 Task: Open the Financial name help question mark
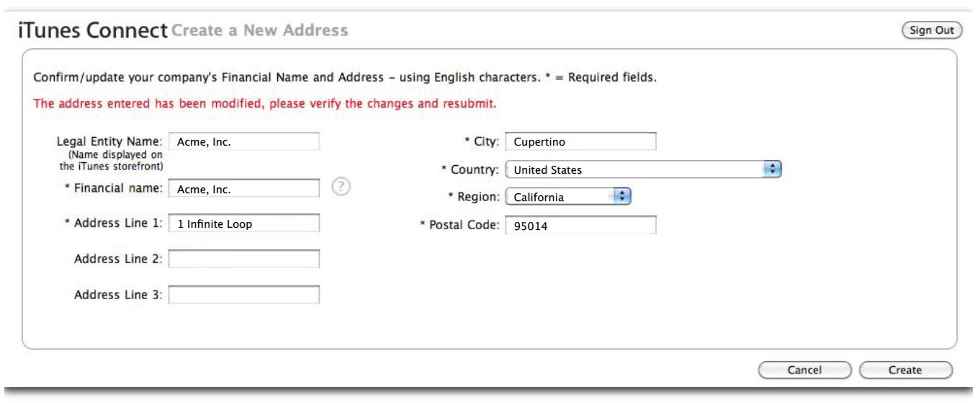341,187
